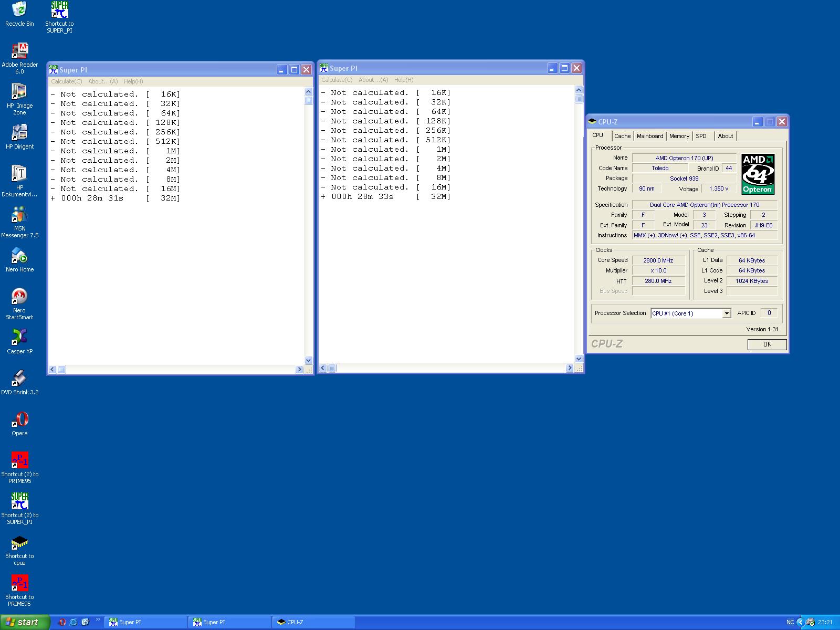
Task: Switch to About tab in CPU-Z
Action: (x=725, y=136)
